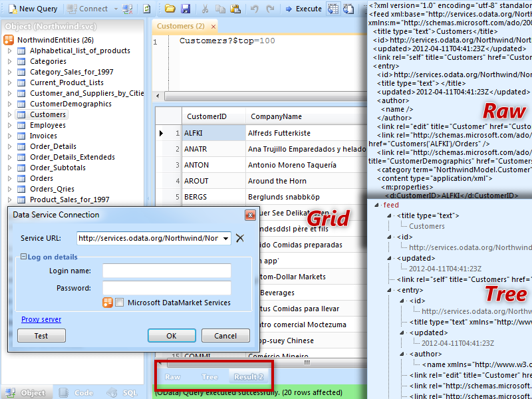Click the Execute button
This screenshot has width=532, height=399.
tap(303, 9)
